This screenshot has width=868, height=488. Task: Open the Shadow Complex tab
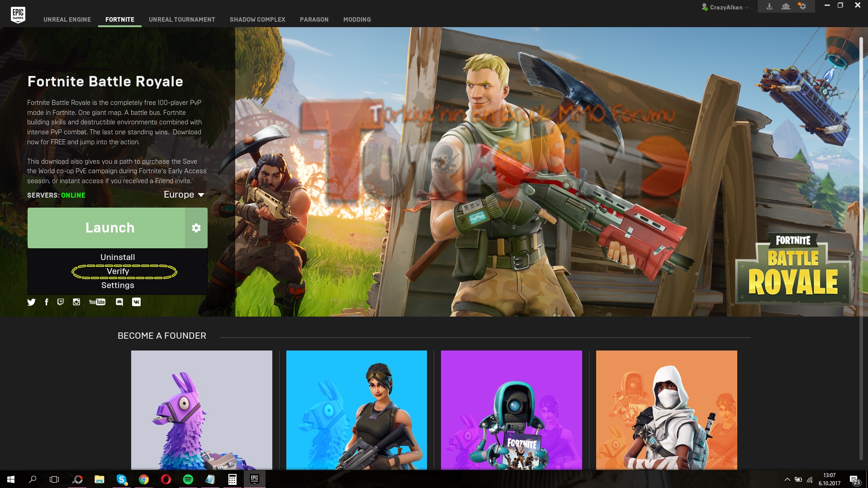click(257, 19)
